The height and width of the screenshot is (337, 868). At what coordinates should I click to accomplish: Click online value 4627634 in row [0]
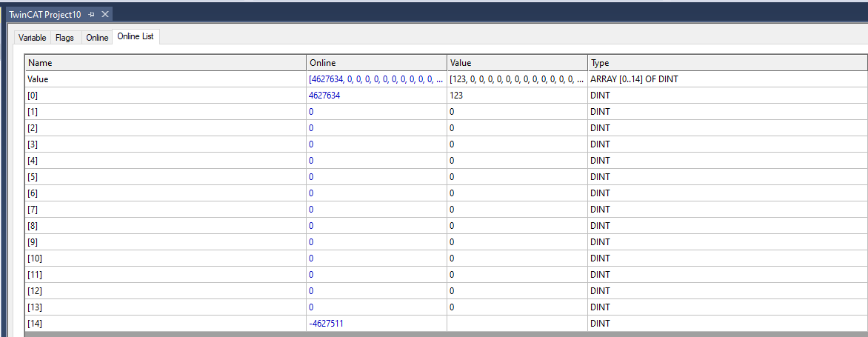376,96
